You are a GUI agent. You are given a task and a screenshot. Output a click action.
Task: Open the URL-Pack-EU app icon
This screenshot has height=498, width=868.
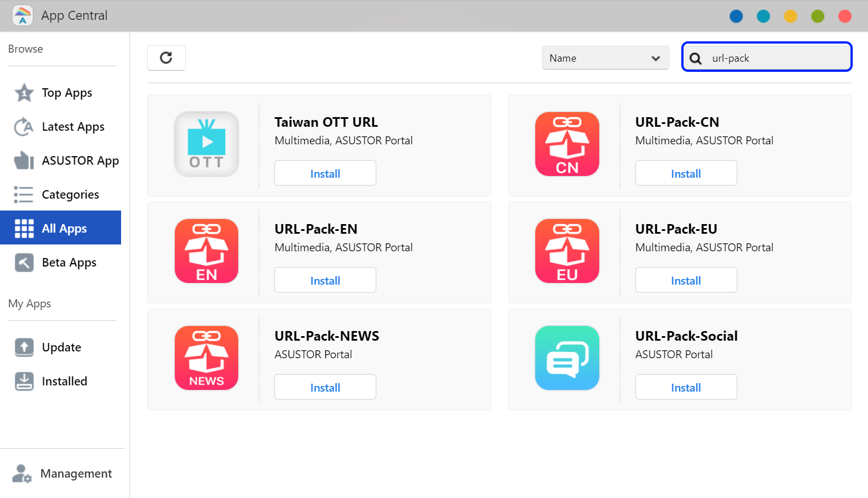[567, 251]
